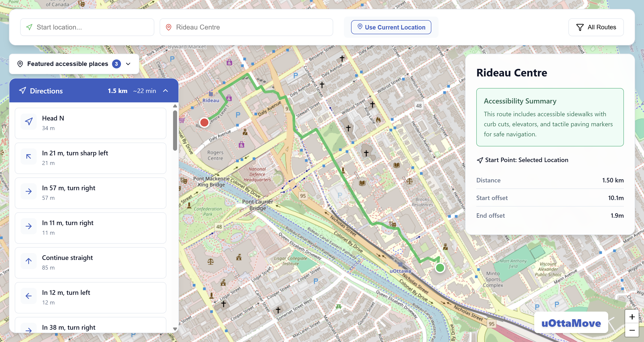Click the green start point marker
Screen dimensions: 644x342
click(440, 268)
